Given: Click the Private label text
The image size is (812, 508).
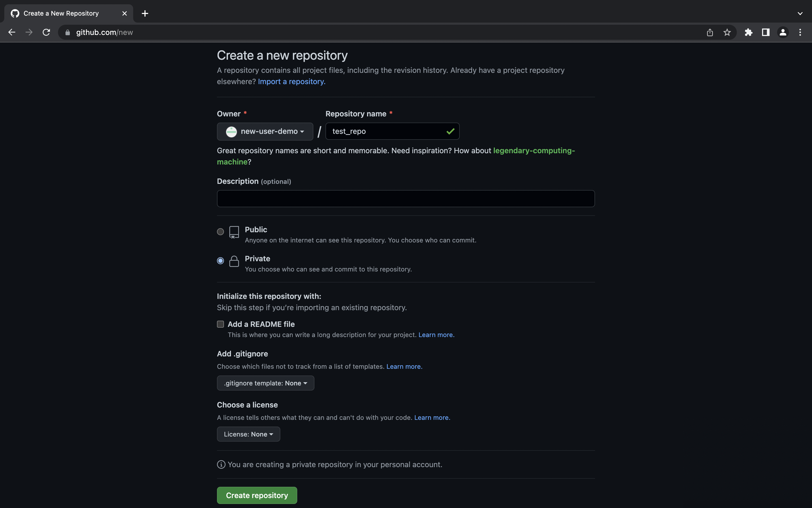Looking at the screenshot, I should pyautogui.click(x=257, y=259).
